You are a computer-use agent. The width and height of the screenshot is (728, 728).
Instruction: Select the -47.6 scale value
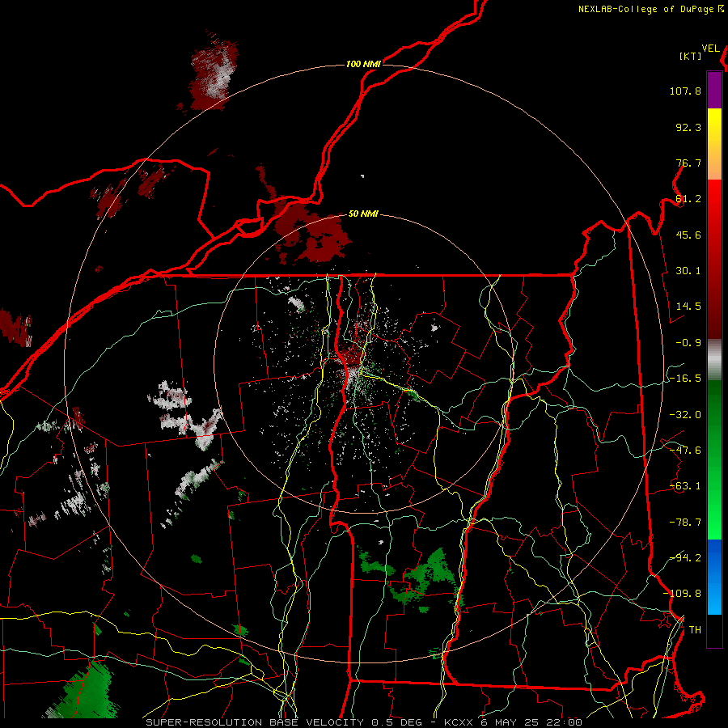(685, 451)
